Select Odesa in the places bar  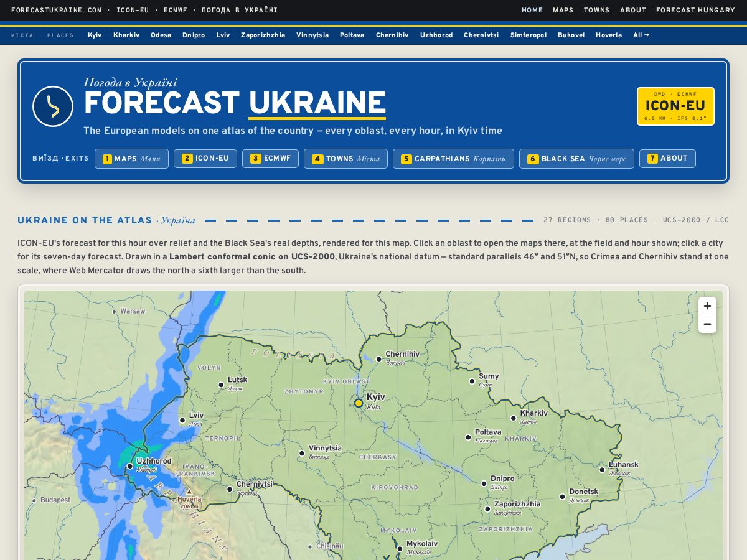pyautogui.click(x=161, y=35)
